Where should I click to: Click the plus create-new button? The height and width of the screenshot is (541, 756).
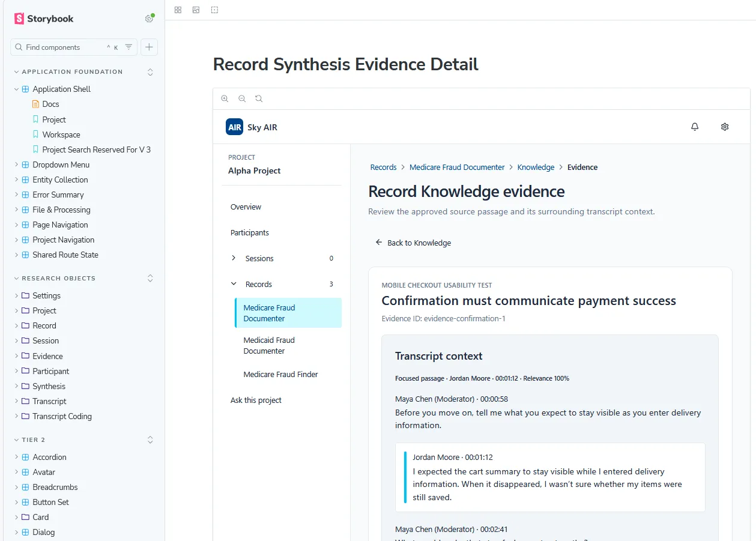coord(149,47)
